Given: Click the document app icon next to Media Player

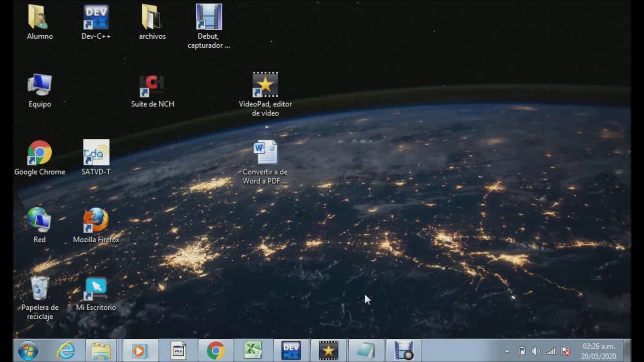Looking at the screenshot, I should click(178, 350).
